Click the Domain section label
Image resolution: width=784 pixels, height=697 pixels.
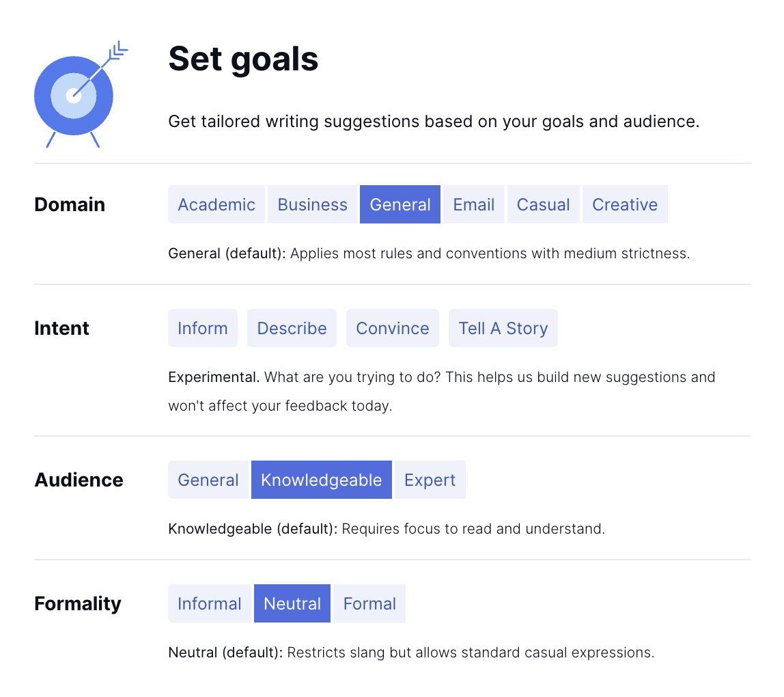pos(70,204)
